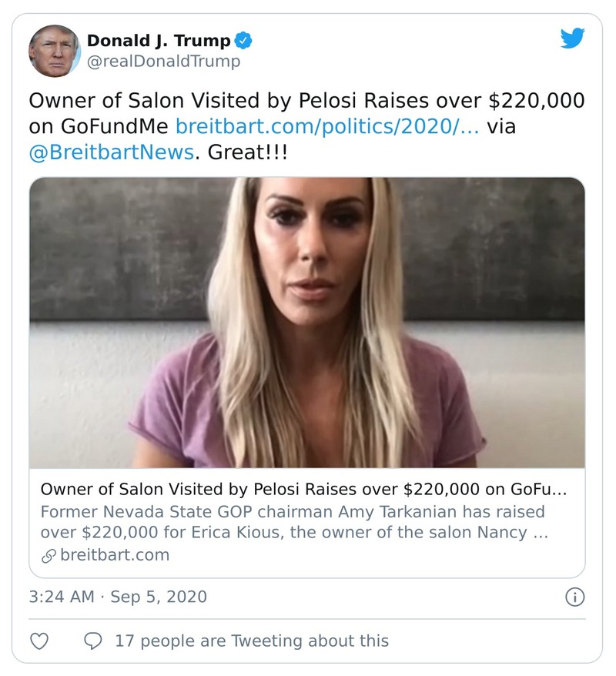The height and width of the screenshot is (676, 616).
Task: Click the blue verified checkmark badge
Action: click(244, 38)
